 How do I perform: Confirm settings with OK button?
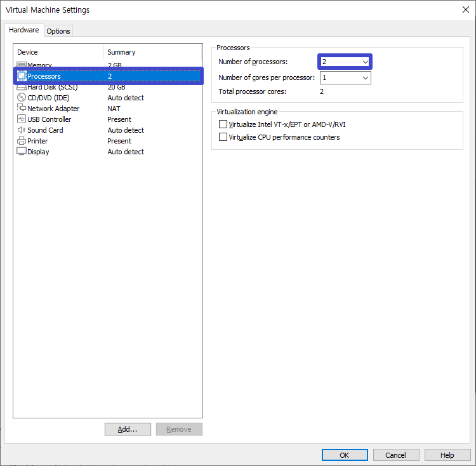tap(345, 455)
